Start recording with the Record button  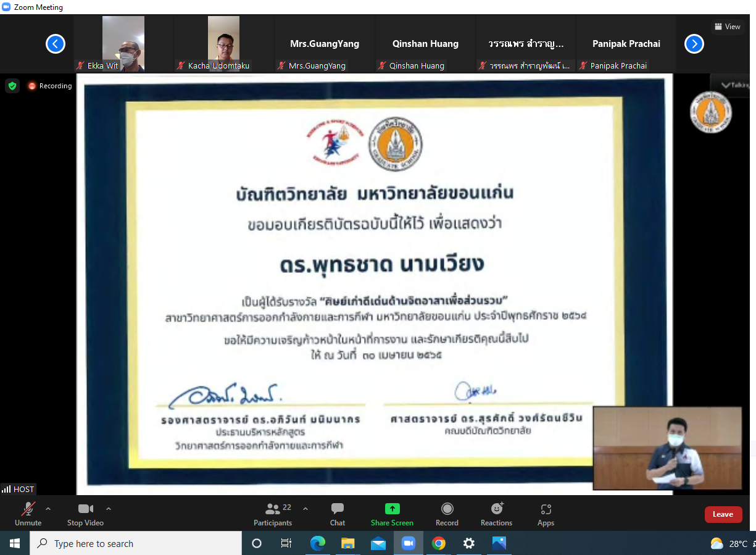[x=447, y=514]
